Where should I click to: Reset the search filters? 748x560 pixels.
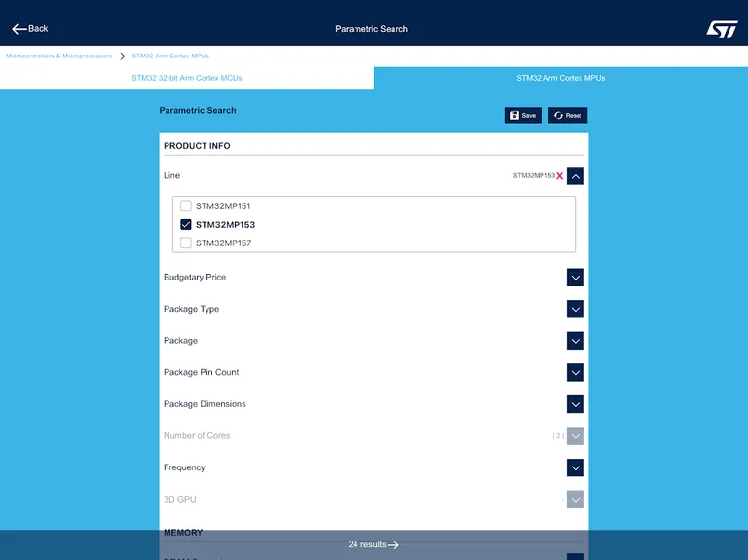(568, 115)
